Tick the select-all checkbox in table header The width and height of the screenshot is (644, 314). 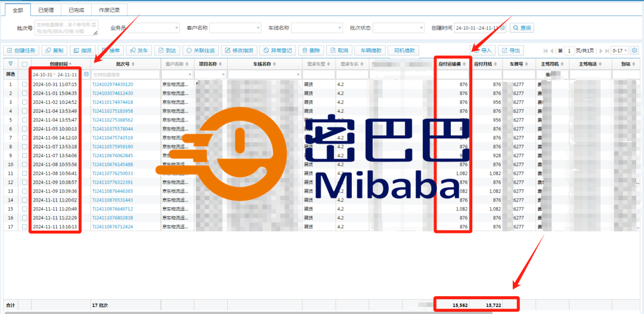point(24,64)
